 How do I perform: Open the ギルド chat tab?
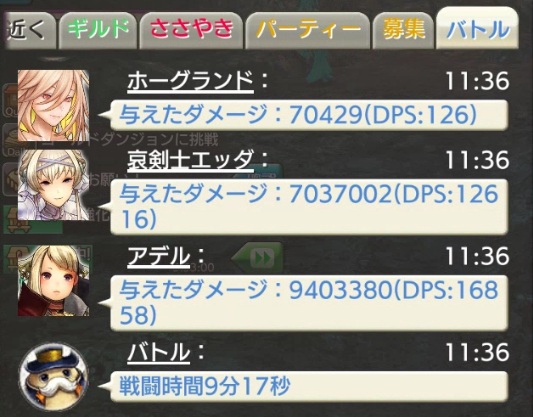click(x=98, y=31)
